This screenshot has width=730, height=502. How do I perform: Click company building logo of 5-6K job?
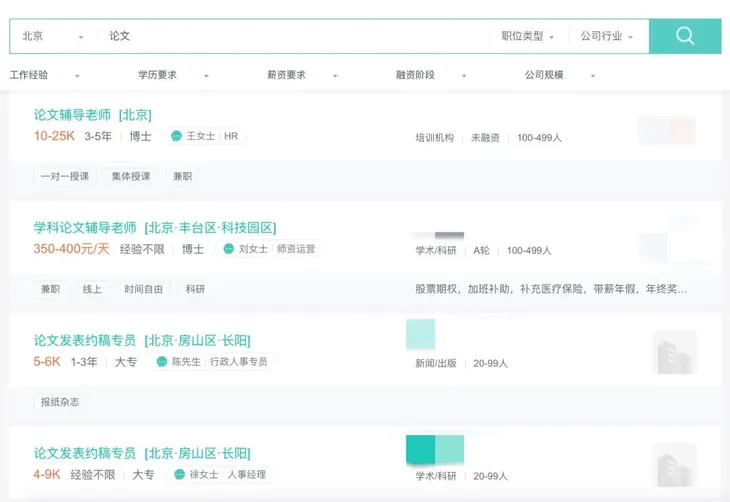[x=674, y=352]
